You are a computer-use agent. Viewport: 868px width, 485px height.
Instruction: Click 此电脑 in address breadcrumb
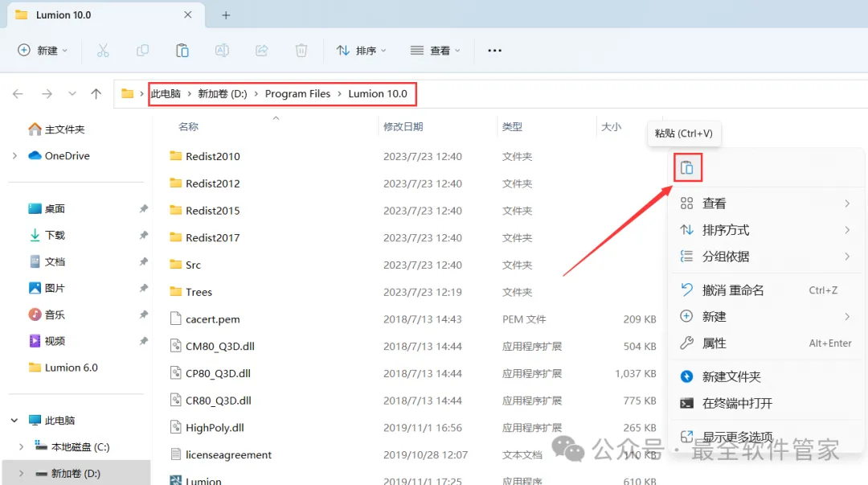[166, 93]
